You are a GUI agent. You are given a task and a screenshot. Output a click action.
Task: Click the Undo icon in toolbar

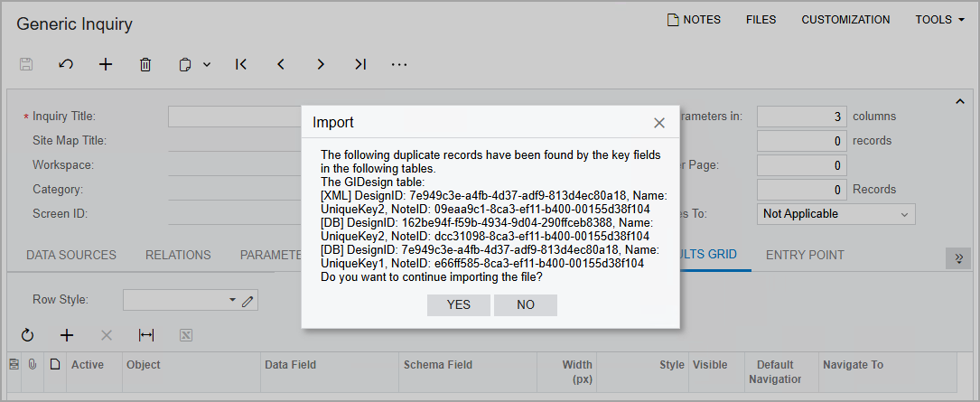(x=66, y=64)
